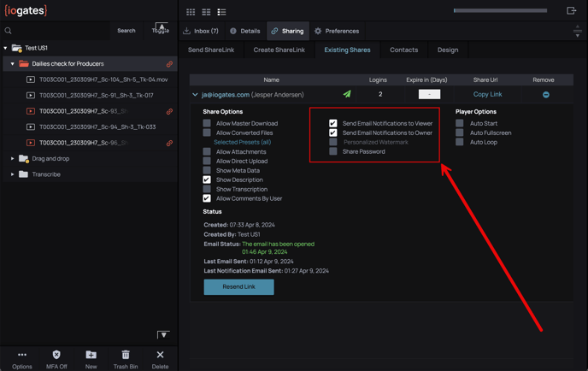Click the Expire in Days input field
The width and height of the screenshot is (588, 371).
coord(429,94)
